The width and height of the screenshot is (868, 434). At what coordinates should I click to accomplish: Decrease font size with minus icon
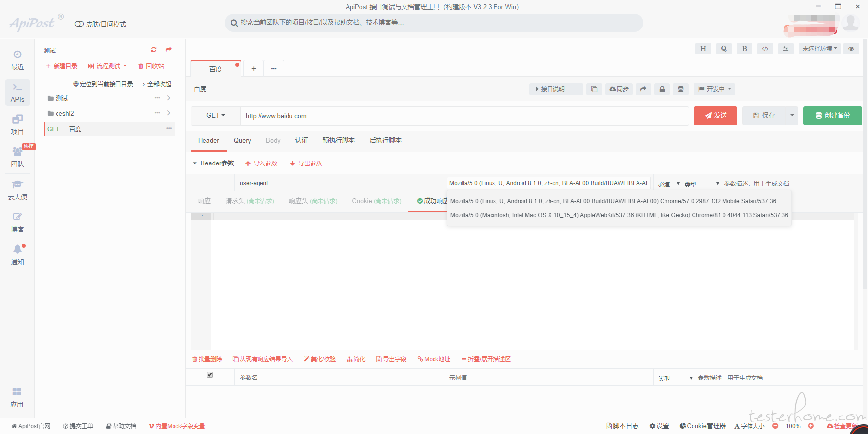pos(775,426)
